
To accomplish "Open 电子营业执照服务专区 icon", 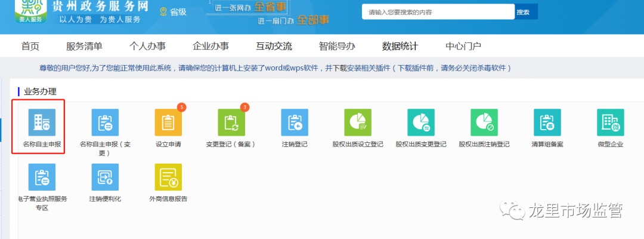I will point(42,177).
